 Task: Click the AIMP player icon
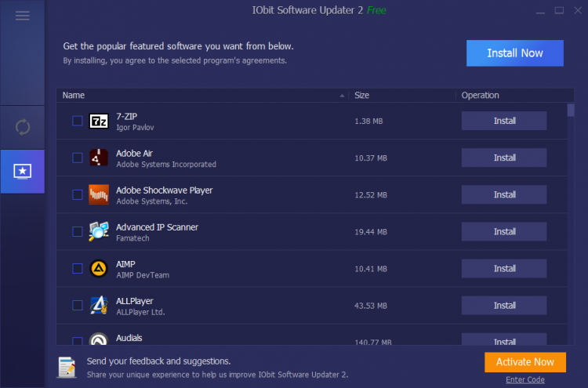(99, 268)
